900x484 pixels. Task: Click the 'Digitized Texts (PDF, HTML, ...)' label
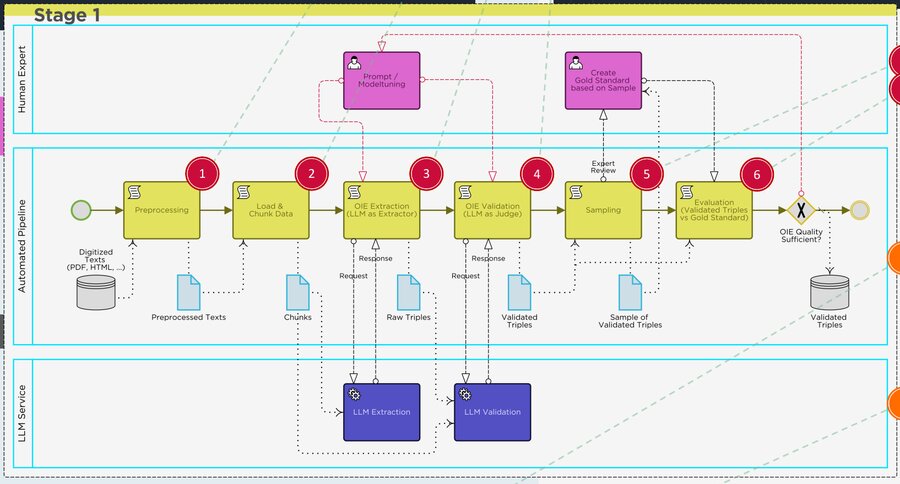96,260
